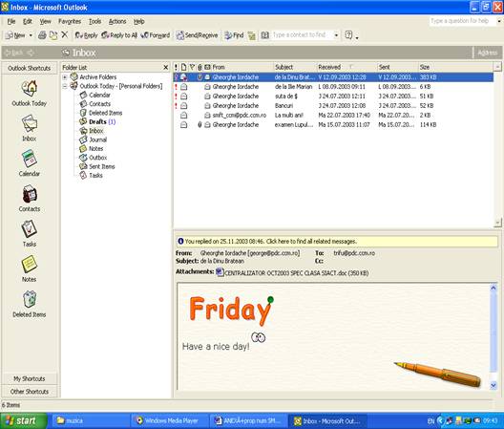
Task: Expand the Archive Folders tree node
Action: point(65,77)
